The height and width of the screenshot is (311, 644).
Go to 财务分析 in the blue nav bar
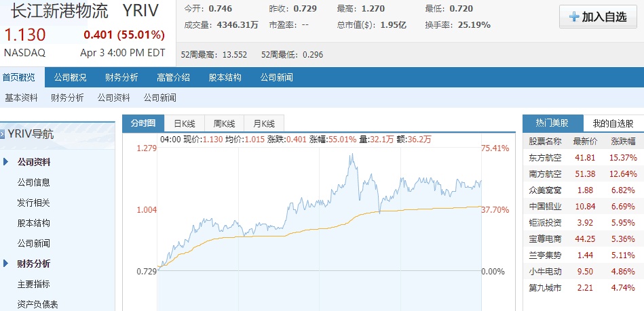click(x=121, y=77)
